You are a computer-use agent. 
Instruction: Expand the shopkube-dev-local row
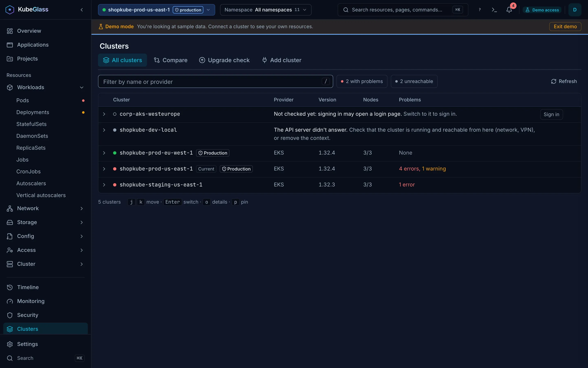(x=104, y=130)
